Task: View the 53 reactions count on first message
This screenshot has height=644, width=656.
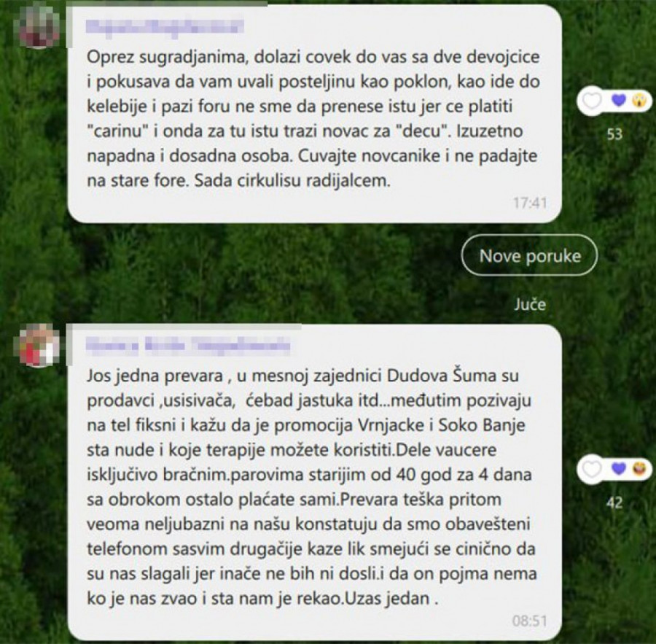Action: point(614,134)
